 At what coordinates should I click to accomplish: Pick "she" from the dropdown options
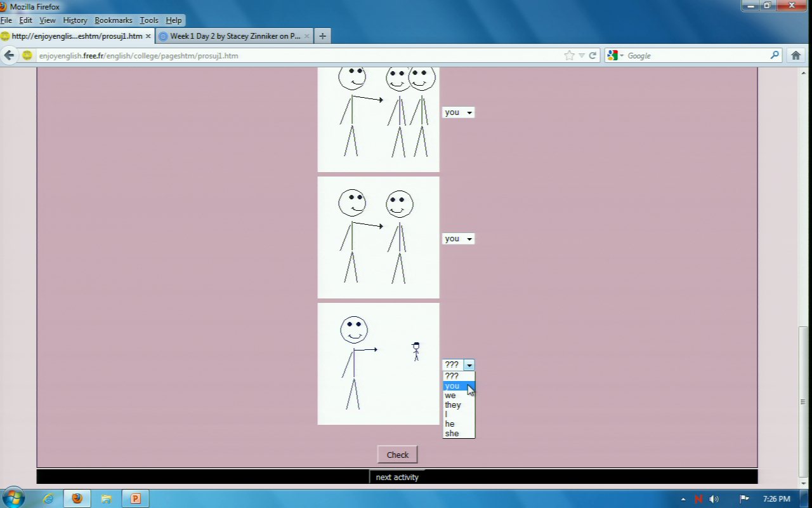pos(452,434)
